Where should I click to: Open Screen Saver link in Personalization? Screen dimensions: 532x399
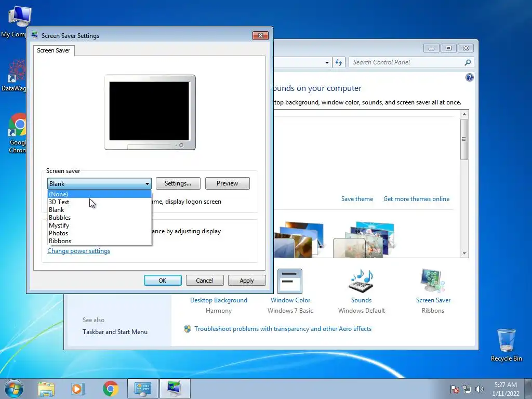433,300
